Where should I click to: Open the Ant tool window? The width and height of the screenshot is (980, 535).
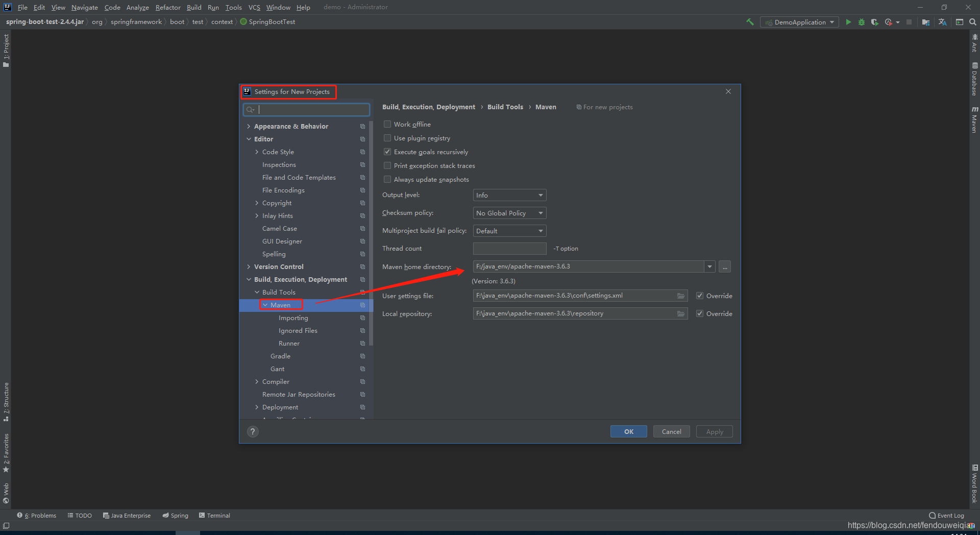[975, 43]
